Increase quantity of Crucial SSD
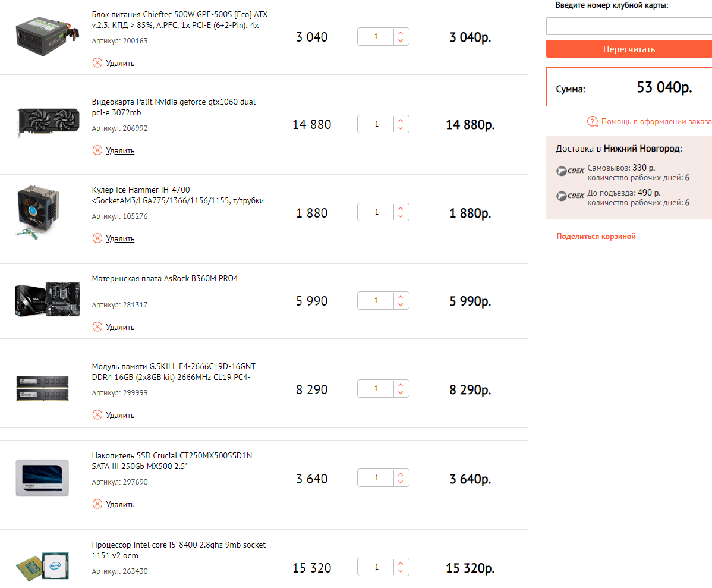 pyautogui.click(x=401, y=474)
